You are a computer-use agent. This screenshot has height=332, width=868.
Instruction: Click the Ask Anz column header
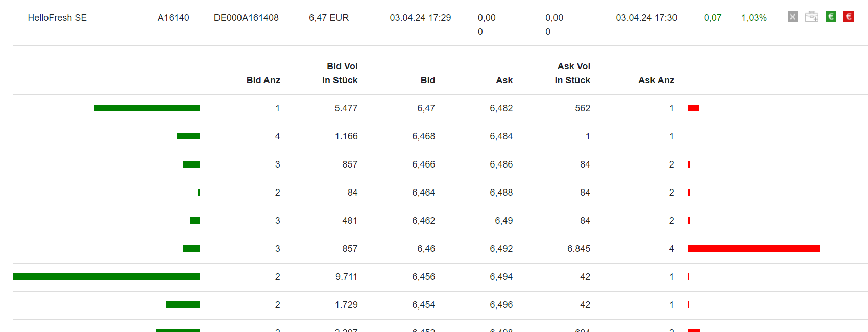tap(656, 80)
